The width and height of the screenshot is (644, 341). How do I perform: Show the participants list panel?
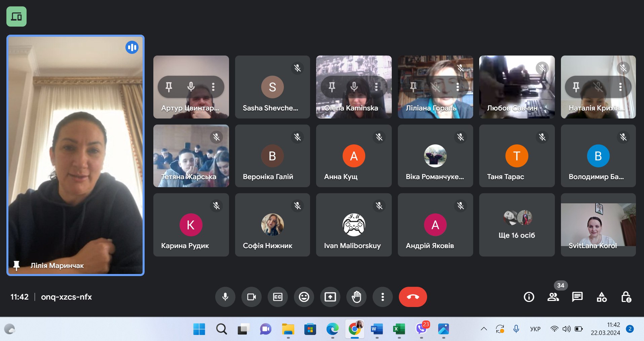tap(553, 297)
